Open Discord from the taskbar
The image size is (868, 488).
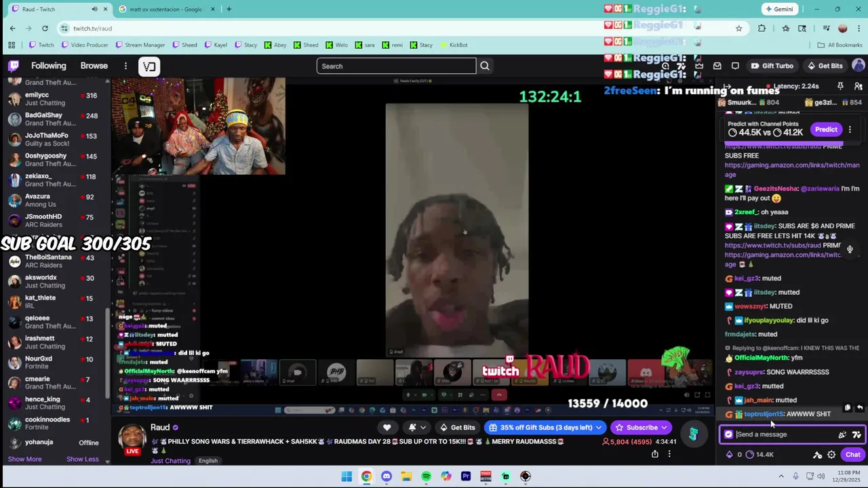click(387, 476)
